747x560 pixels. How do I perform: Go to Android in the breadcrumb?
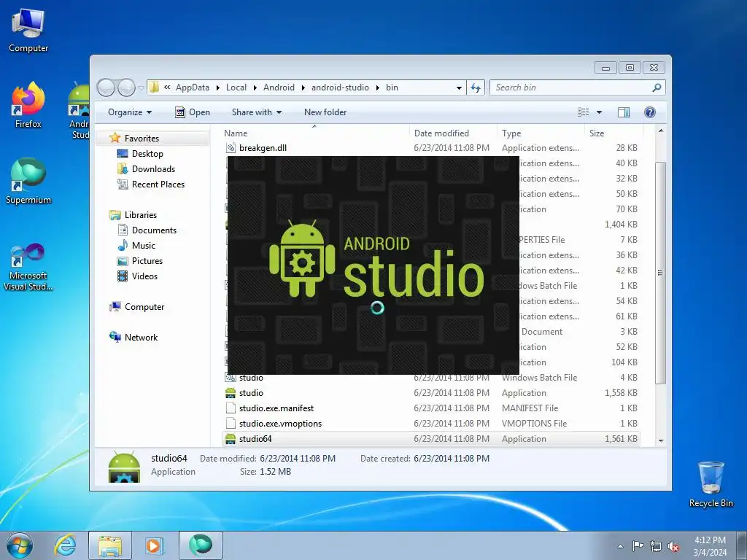(279, 87)
